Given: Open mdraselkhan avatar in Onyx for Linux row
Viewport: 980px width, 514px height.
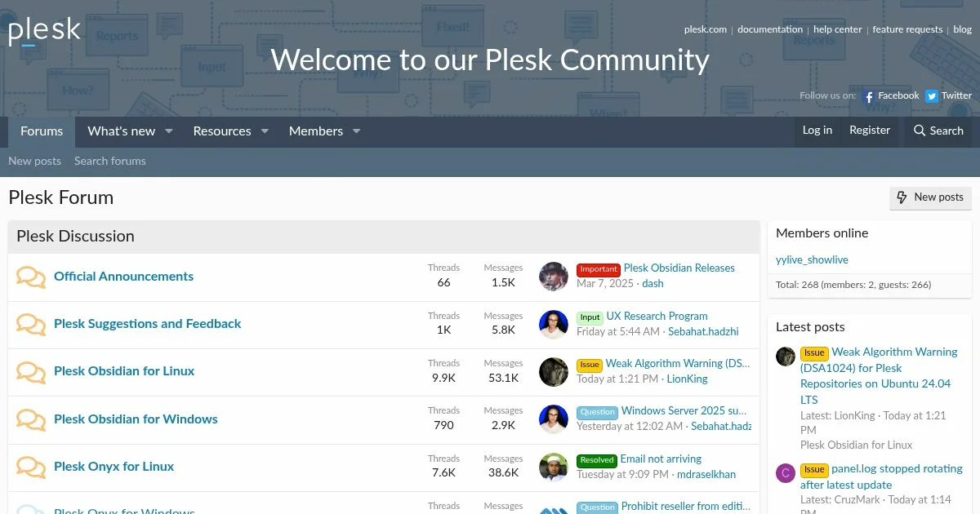Looking at the screenshot, I should [x=554, y=467].
